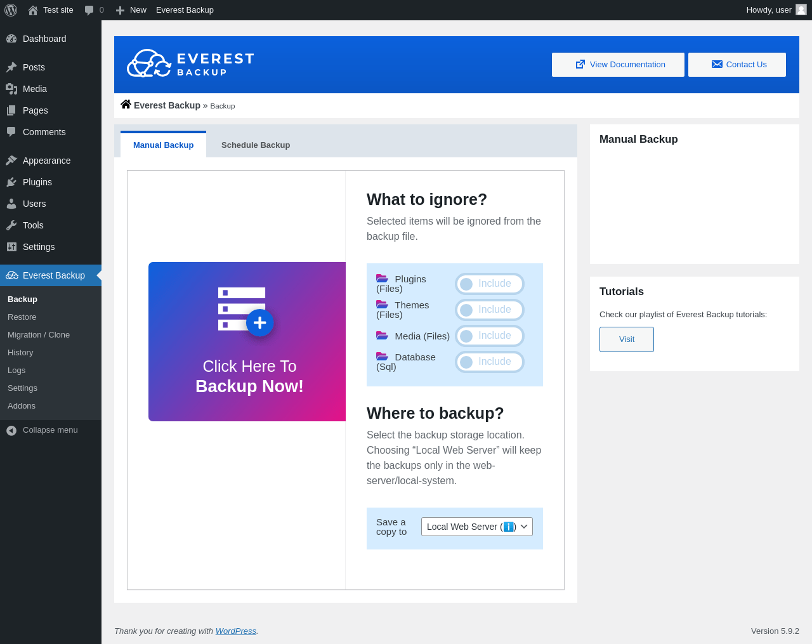This screenshot has width=812, height=644.
Task: Switch to the Schedule Backup tab
Action: tap(256, 145)
